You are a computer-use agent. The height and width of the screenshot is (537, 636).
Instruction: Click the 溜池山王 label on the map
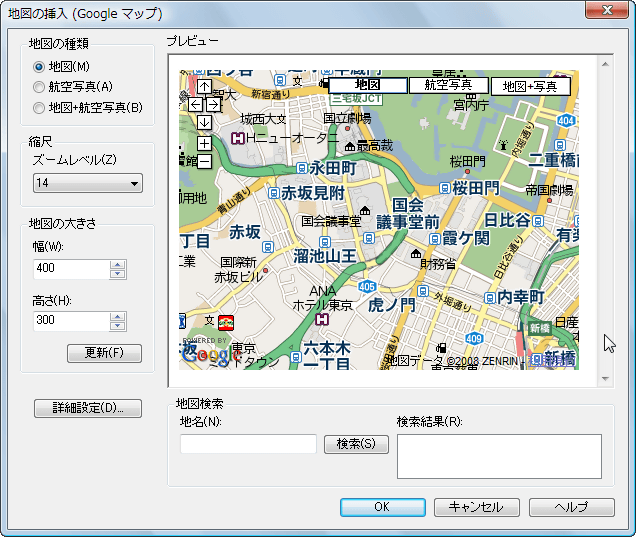click(324, 256)
